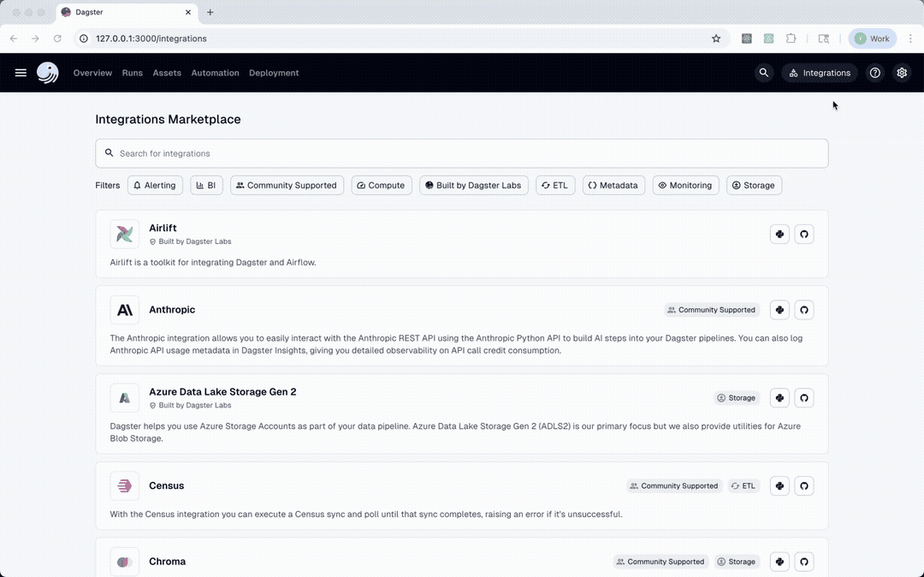924x577 pixels.
Task: Open the Anthropic integration title
Action: 172,309
